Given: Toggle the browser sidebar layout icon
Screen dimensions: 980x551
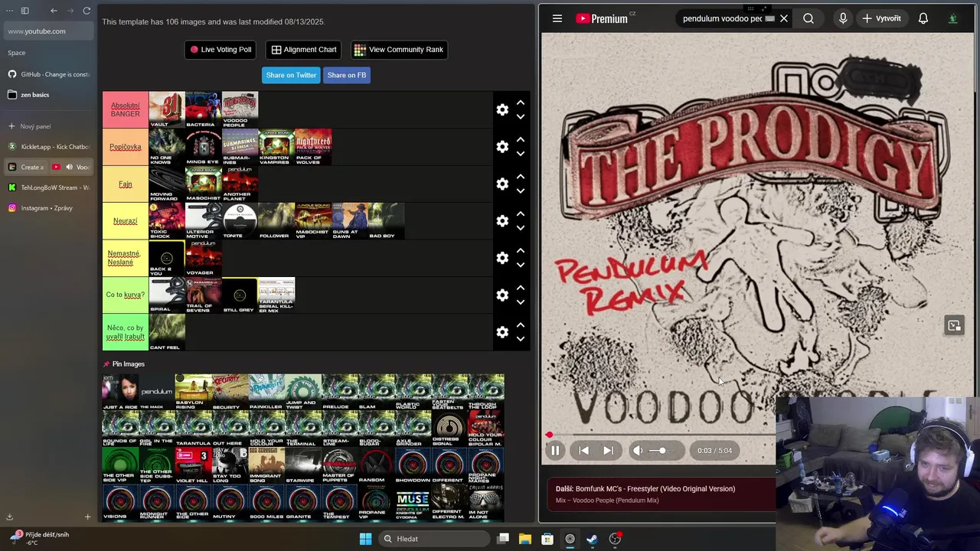Looking at the screenshot, I should pyautogui.click(x=24, y=11).
